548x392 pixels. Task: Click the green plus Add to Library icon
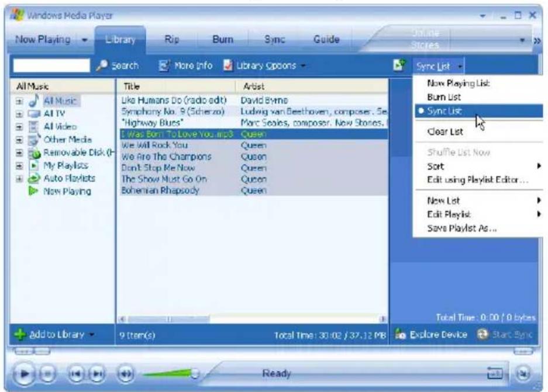tap(19, 334)
